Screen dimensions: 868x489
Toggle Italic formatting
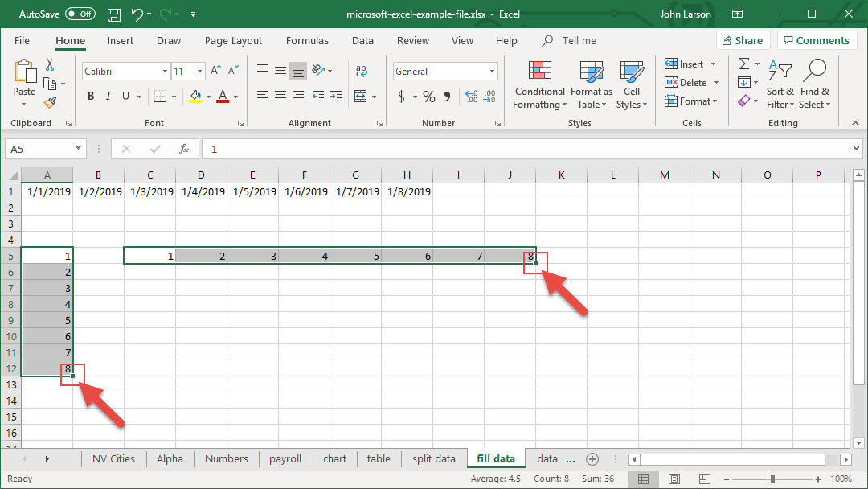pos(108,97)
